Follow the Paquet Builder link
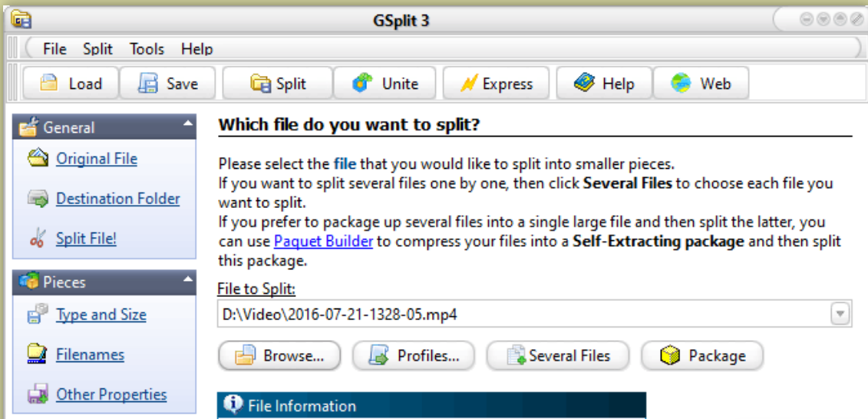This screenshot has height=419, width=868. click(323, 241)
